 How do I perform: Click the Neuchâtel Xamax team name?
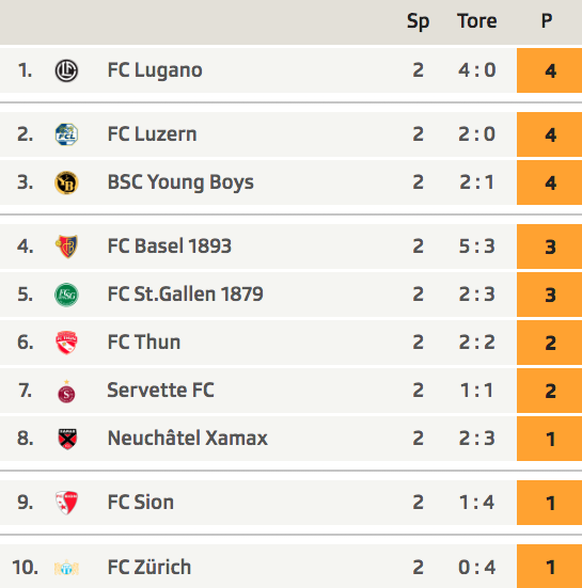(x=188, y=438)
